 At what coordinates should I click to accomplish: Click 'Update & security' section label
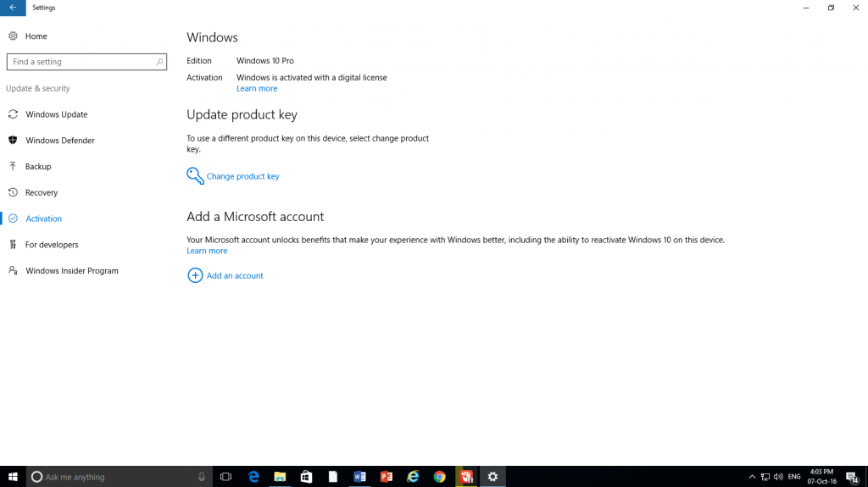click(37, 89)
